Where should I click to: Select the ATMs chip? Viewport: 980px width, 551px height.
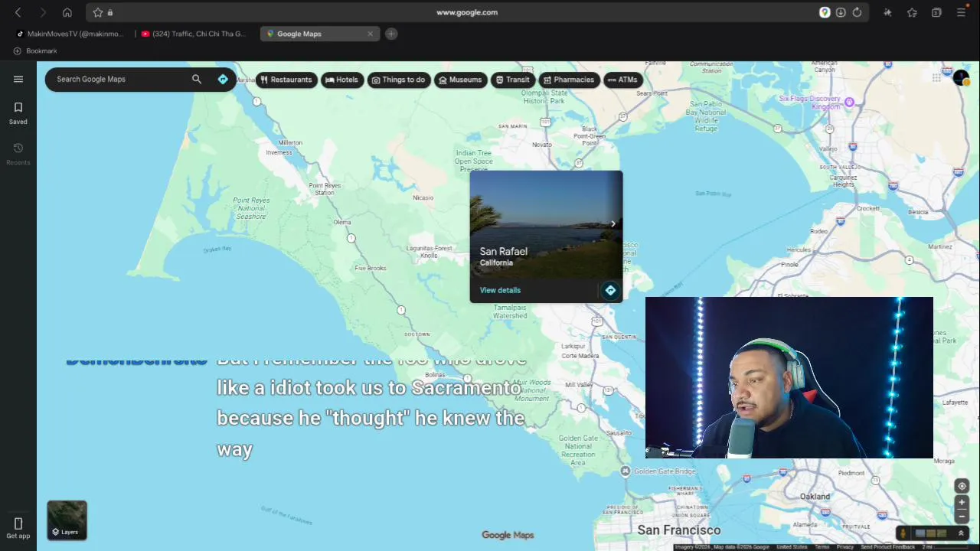coord(622,80)
